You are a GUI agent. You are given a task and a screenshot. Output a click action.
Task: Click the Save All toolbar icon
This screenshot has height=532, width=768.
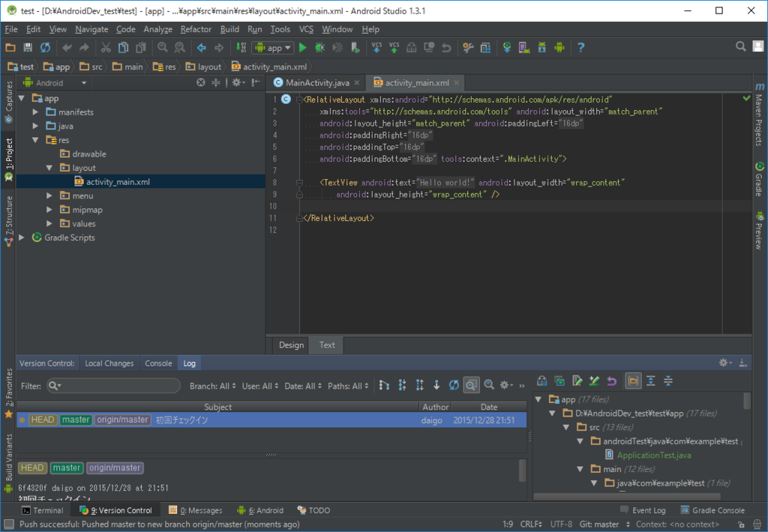pos(28,47)
